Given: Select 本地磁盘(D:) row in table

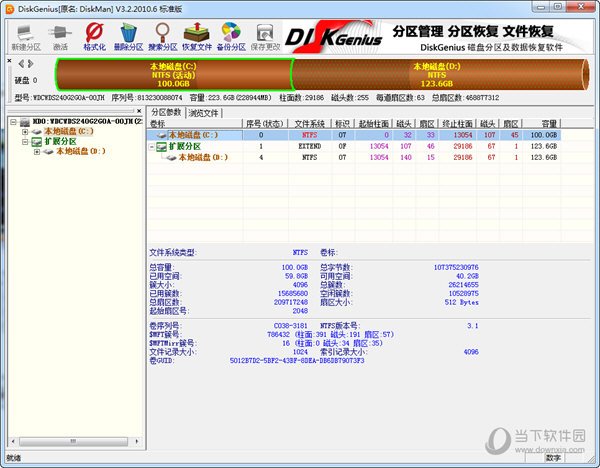Looking at the screenshot, I should click(x=354, y=157).
